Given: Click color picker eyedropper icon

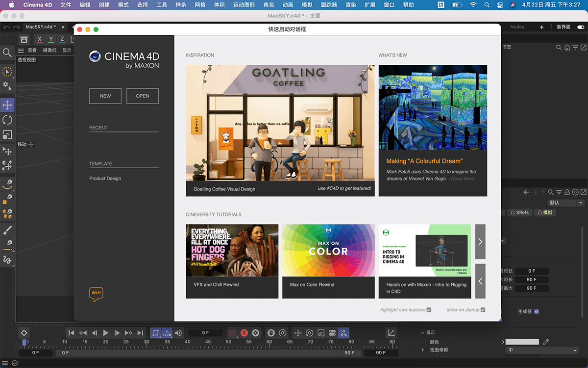Looking at the screenshot, I should [546, 342].
